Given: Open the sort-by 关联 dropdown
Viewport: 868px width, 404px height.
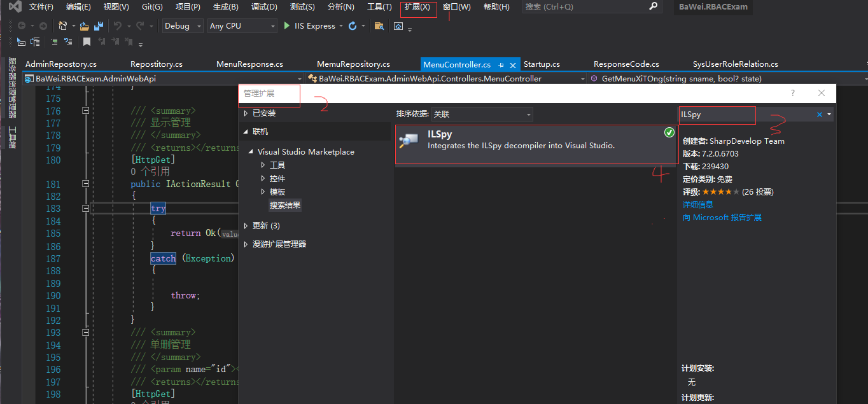Looking at the screenshot, I should 482,114.
